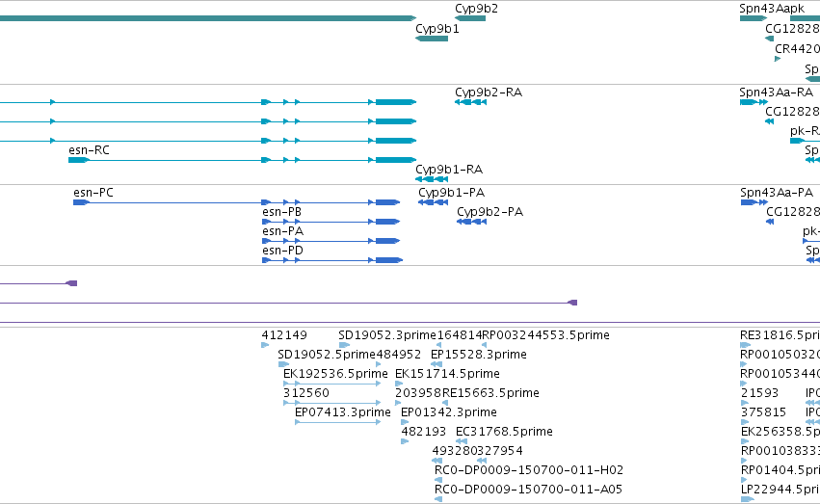This screenshot has width=820, height=504.
Task: Click EST label 482193
Action: 424,432
